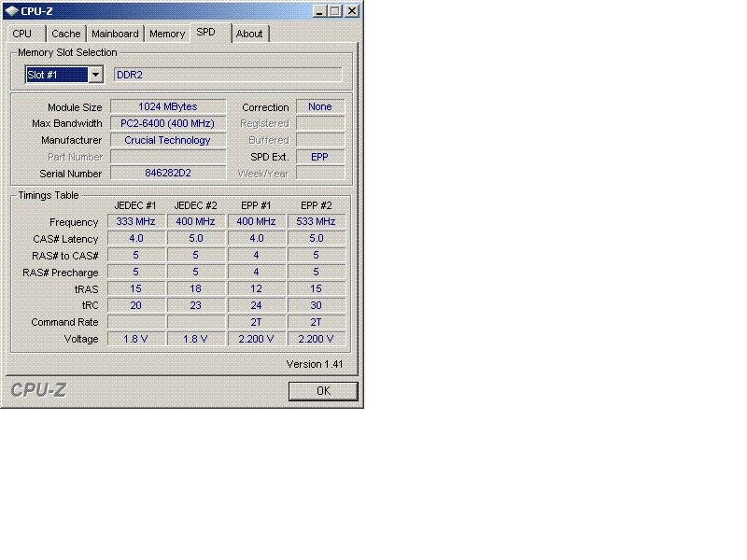Click the Timings Table group label
The height and width of the screenshot is (560, 747).
pyautogui.click(x=49, y=195)
